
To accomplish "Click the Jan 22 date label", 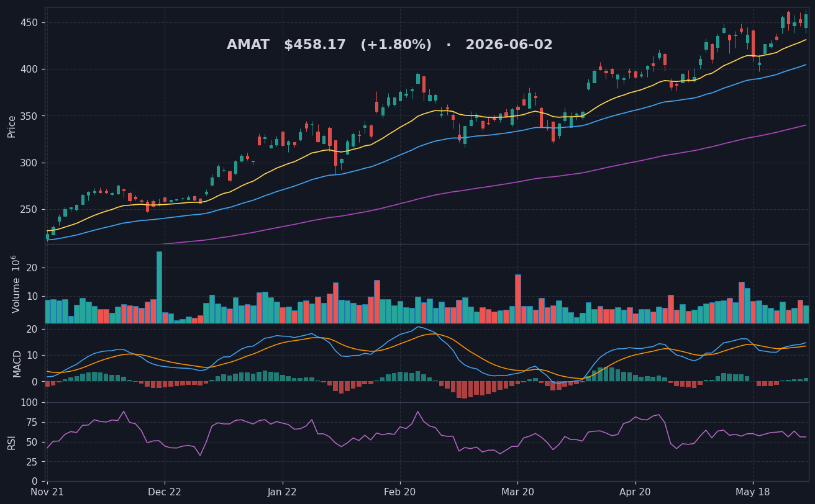I will [x=283, y=493].
